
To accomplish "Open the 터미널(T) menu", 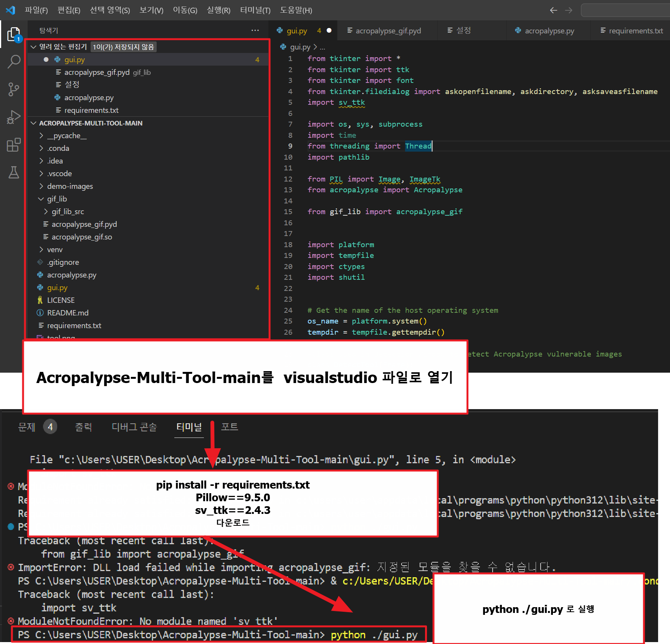I will [x=255, y=10].
